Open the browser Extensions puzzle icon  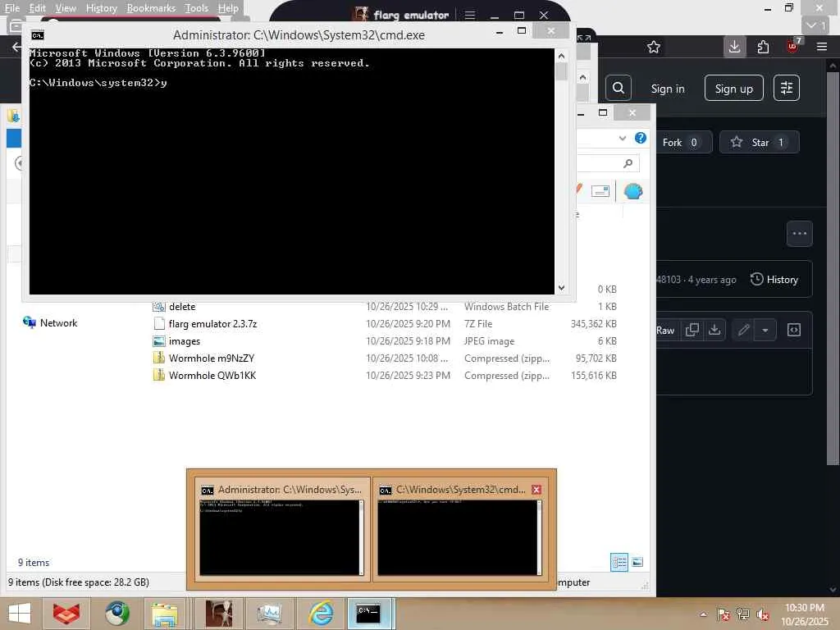764,47
